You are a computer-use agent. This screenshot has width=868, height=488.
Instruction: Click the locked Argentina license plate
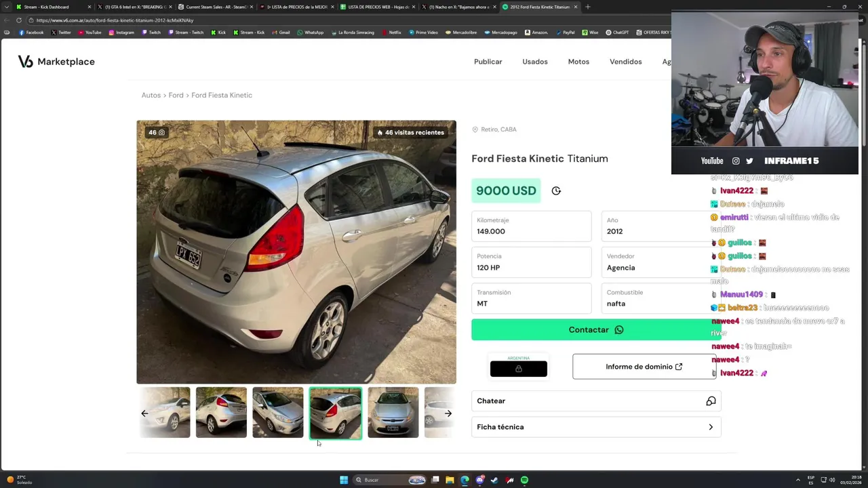(519, 366)
